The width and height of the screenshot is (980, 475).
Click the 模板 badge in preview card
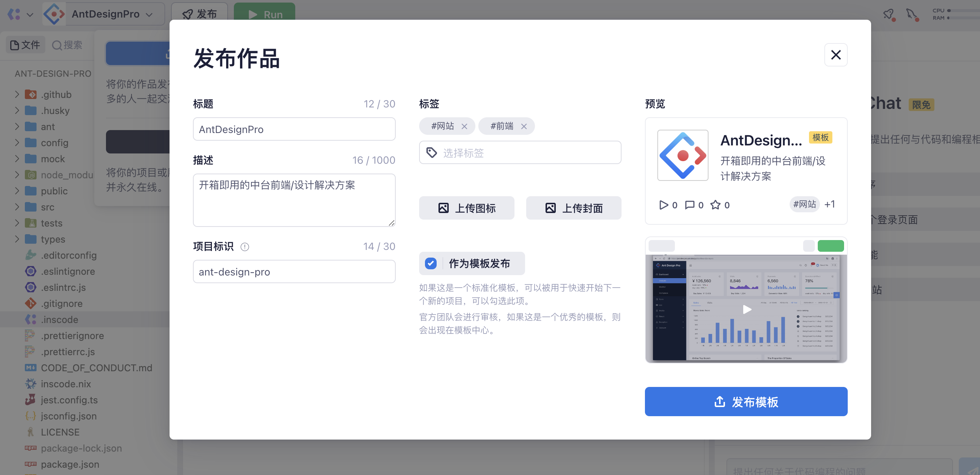(820, 137)
